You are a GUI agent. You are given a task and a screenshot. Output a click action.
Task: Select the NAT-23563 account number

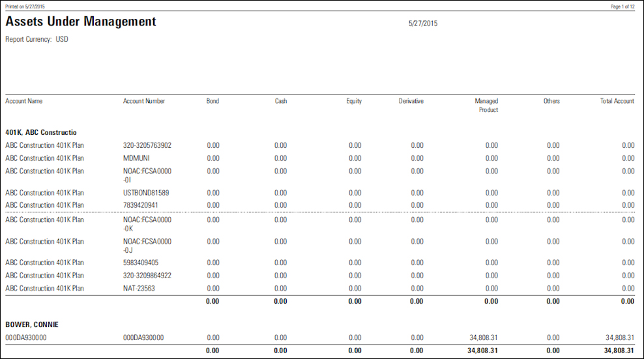tap(139, 288)
